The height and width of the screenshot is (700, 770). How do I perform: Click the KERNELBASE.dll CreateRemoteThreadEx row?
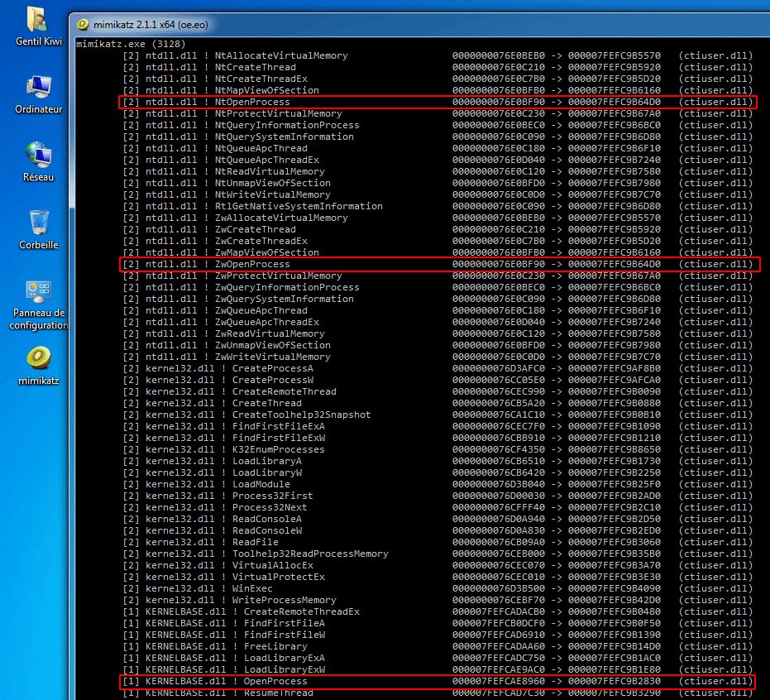pyautogui.click(x=437, y=611)
